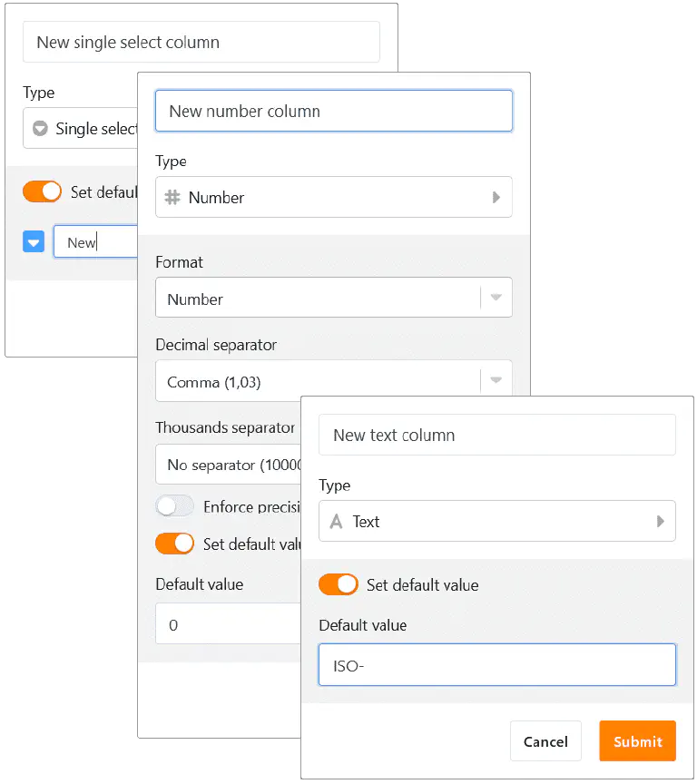This screenshot has width=697, height=784.
Task: Click the Type label in single select dialog
Action: point(38,93)
